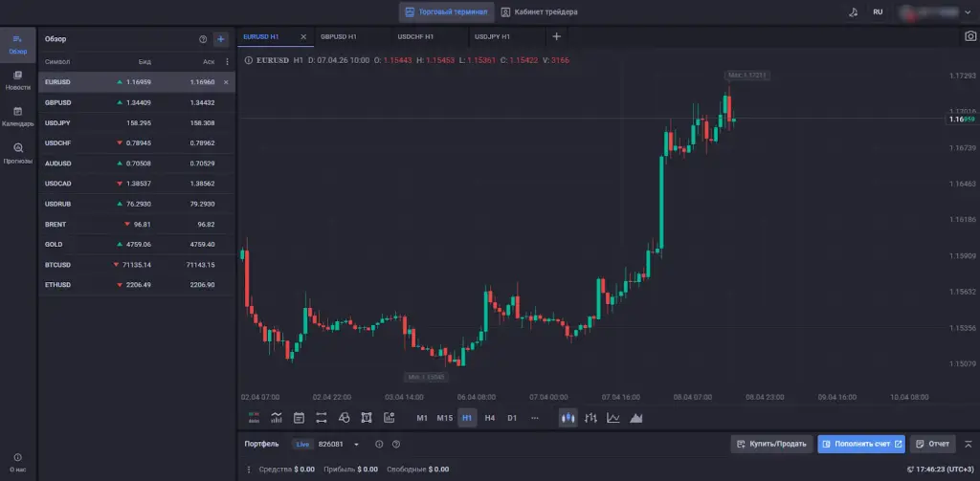Open portfolio summary three-dot menu
The height and width of the screenshot is (481, 980).
point(249,470)
